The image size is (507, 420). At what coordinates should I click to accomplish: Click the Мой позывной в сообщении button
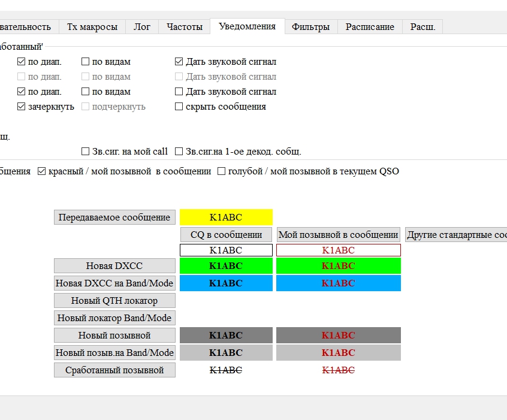338,235
